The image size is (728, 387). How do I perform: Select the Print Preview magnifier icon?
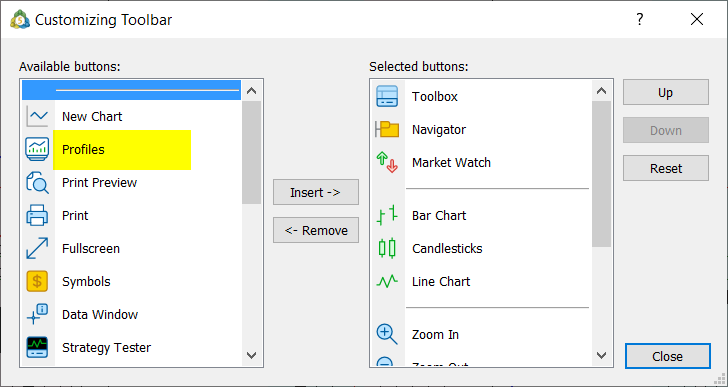coord(37,182)
